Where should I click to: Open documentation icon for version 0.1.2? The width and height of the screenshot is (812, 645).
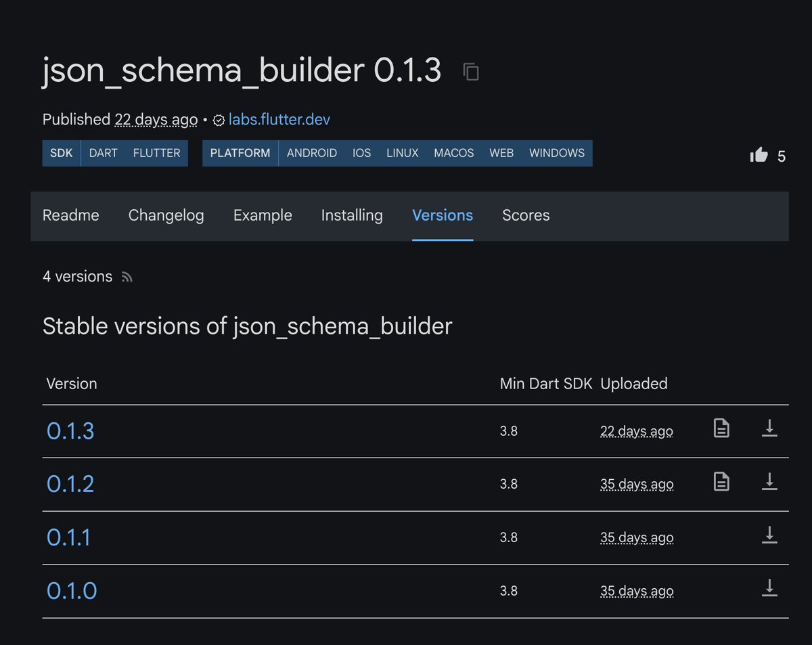(x=722, y=482)
